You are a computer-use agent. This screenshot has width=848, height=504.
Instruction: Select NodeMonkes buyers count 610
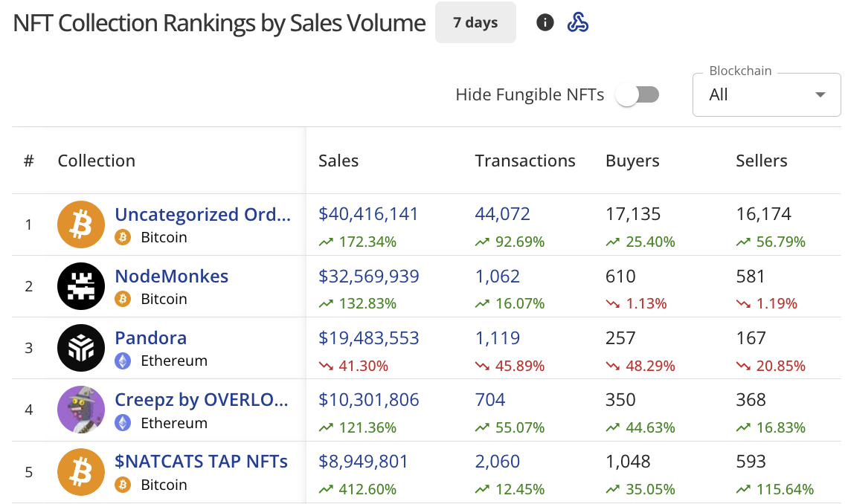[620, 276]
